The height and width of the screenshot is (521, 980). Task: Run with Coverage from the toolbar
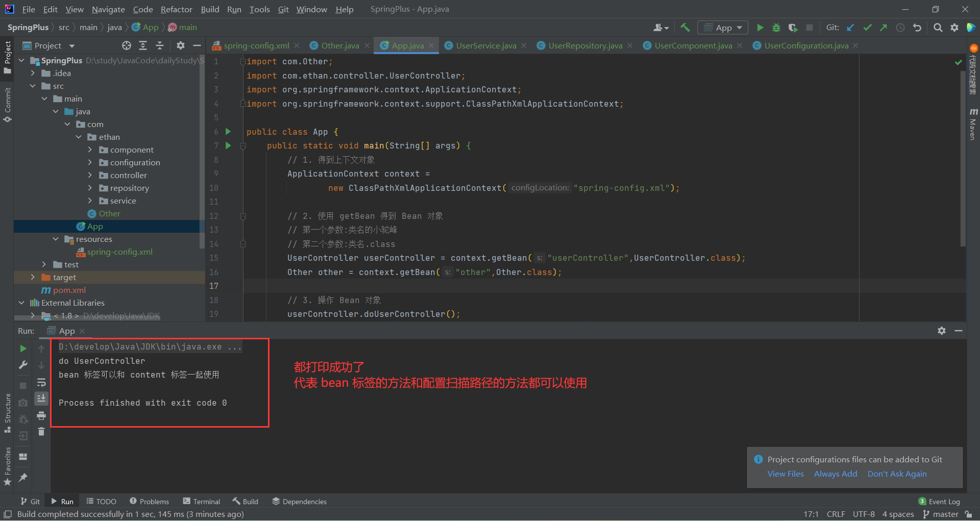[x=793, y=28]
